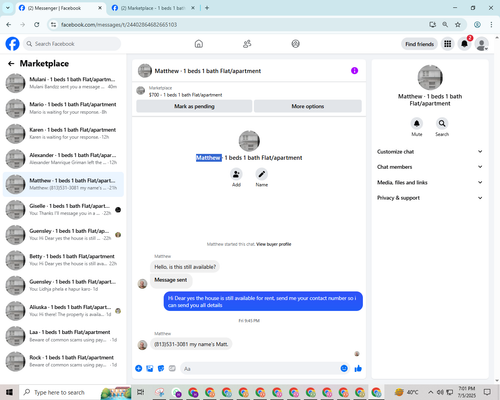Click the blue 'Hi Dear yes the house' message

click(x=263, y=301)
